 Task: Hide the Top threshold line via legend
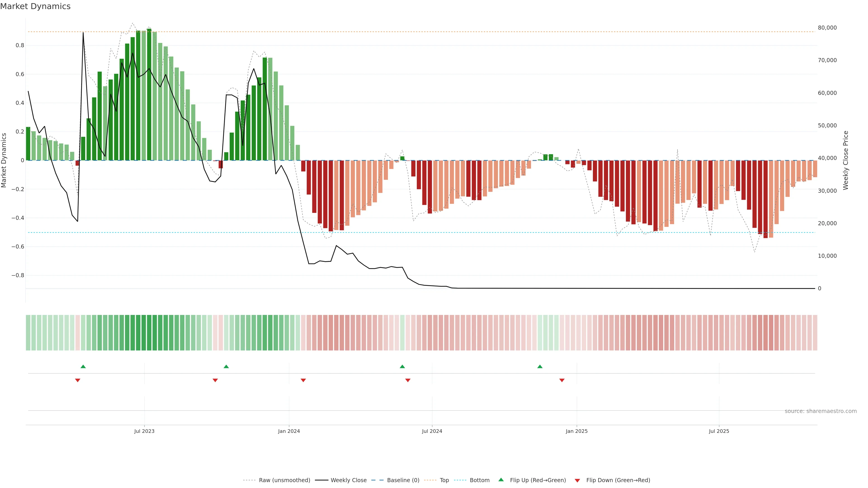(444, 480)
